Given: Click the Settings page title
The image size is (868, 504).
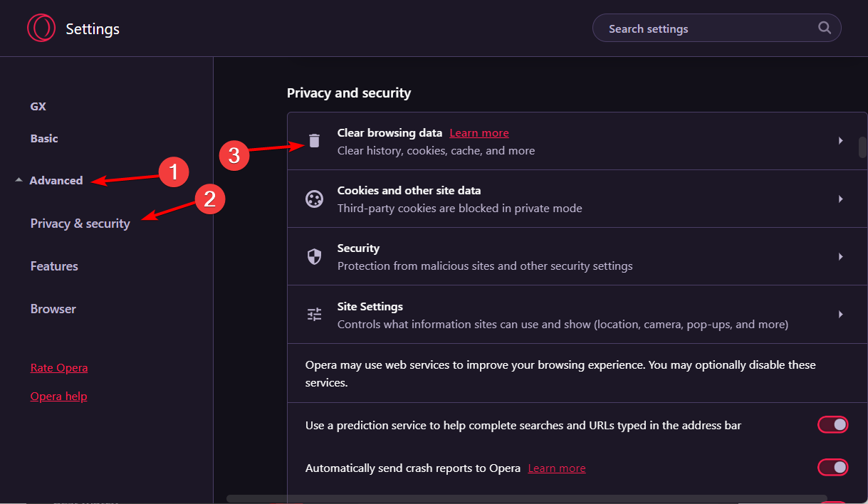Looking at the screenshot, I should tap(93, 29).
